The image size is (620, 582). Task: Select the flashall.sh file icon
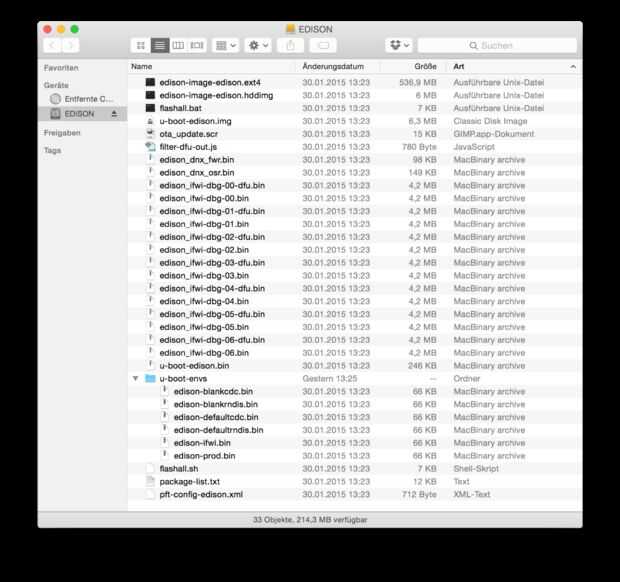click(x=150, y=469)
